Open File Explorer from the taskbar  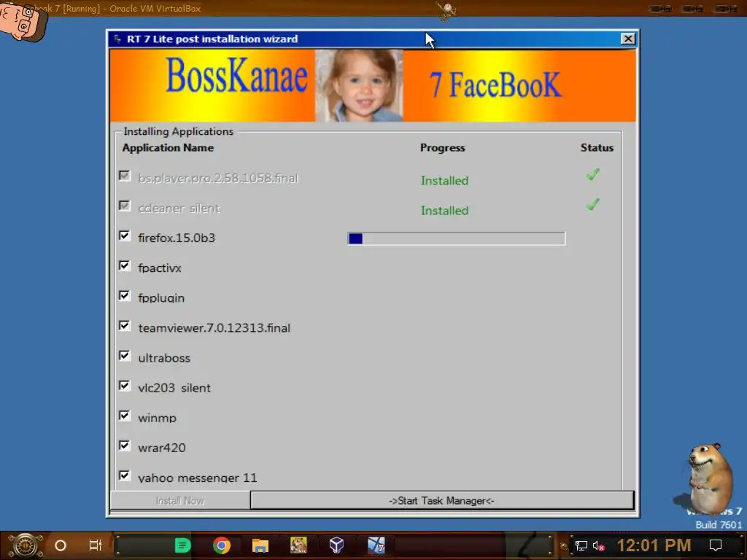[260, 545]
